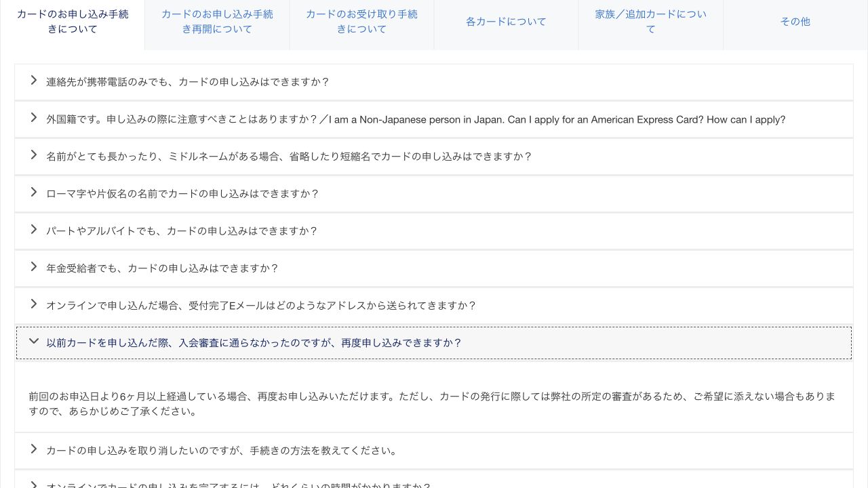Open the Non-Japanese person in Japan question
The height and width of the screenshot is (488, 868).
pyautogui.click(x=434, y=119)
